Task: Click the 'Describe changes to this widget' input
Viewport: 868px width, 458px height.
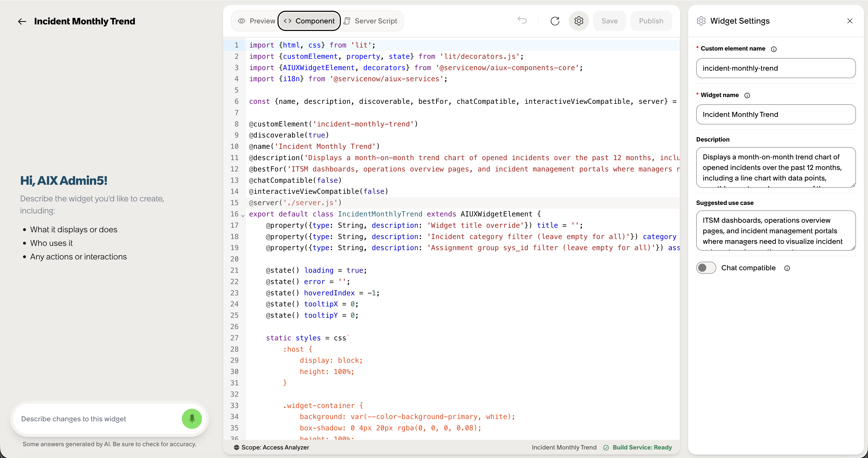Action: tap(98, 419)
